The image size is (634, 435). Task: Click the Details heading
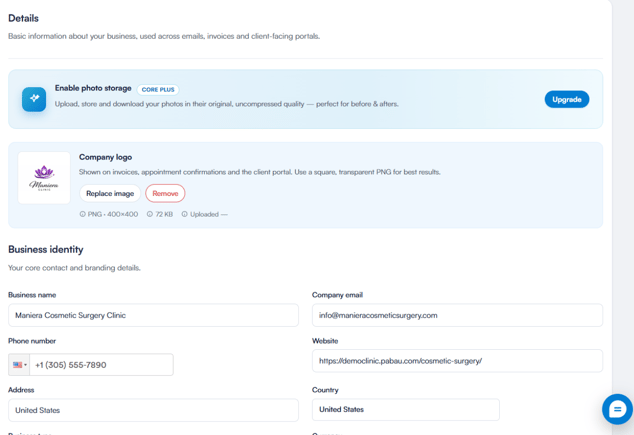click(23, 19)
